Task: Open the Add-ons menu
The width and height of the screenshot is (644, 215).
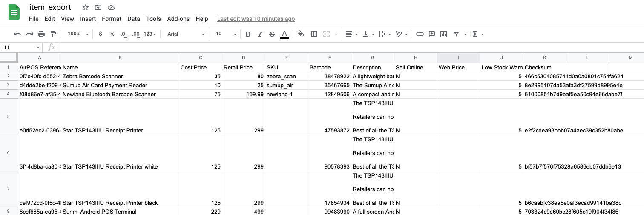Action: pyautogui.click(x=178, y=19)
